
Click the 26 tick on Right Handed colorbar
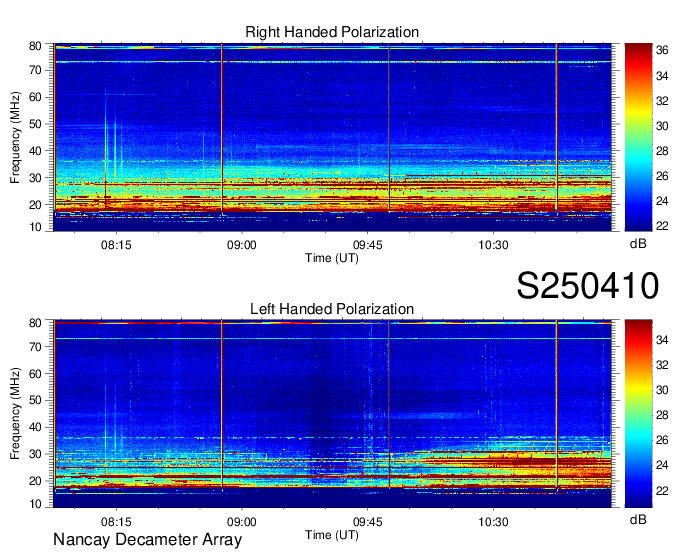tap(662, 176)
